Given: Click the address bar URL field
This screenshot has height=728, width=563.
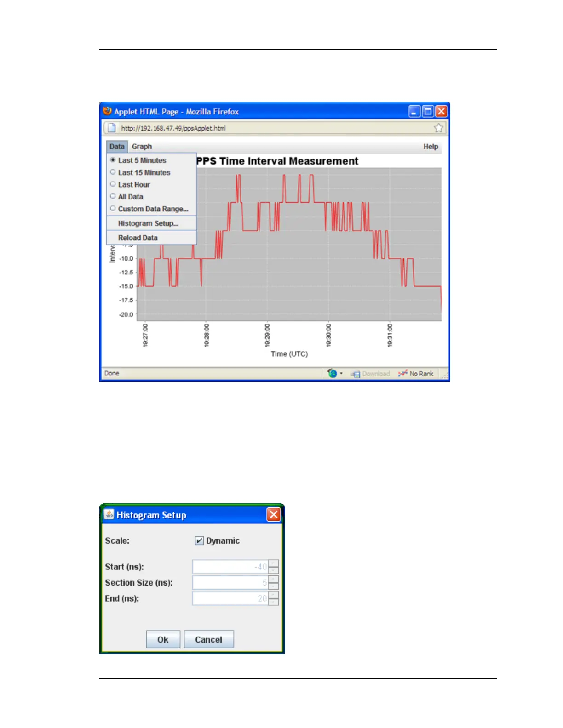Looking at the screenshot, I should (x=275, y=128).
